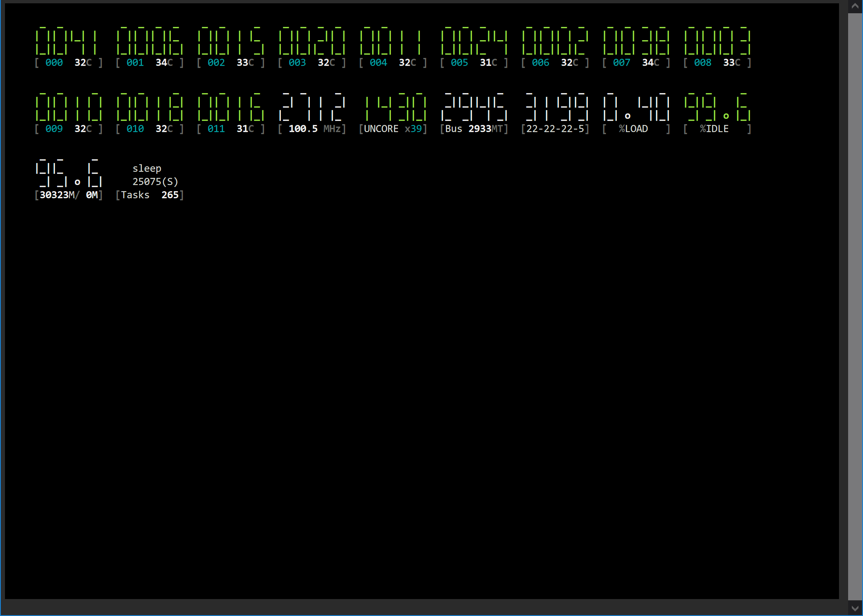Image resolution: width=863 pixels, height=616 pixels.
Task: Click the large digits above Bus 2933MT
Action: 474,107
